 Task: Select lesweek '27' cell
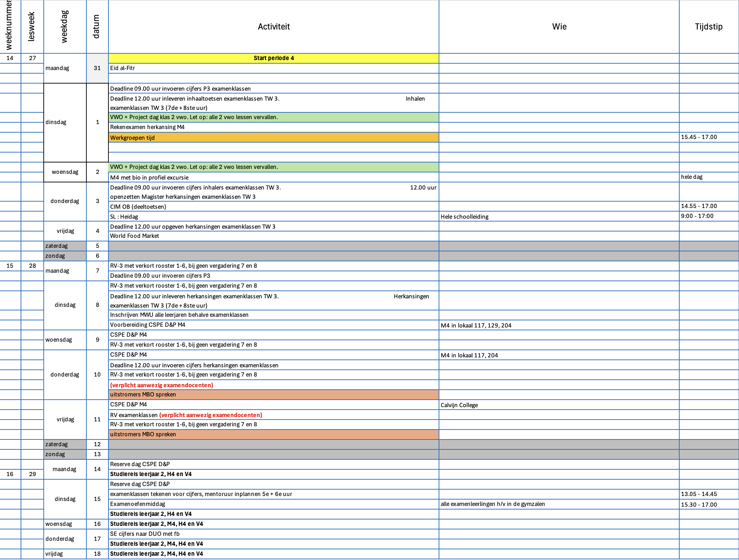32,58
